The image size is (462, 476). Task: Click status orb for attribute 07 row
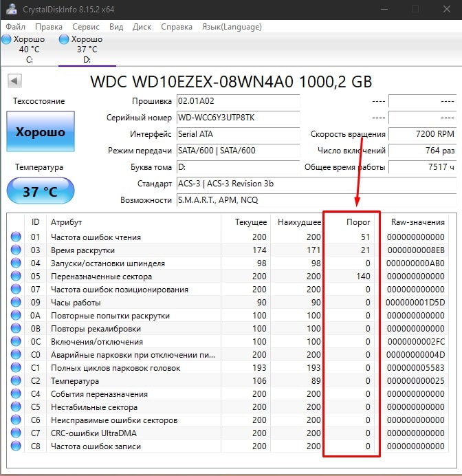pos(16,289)
